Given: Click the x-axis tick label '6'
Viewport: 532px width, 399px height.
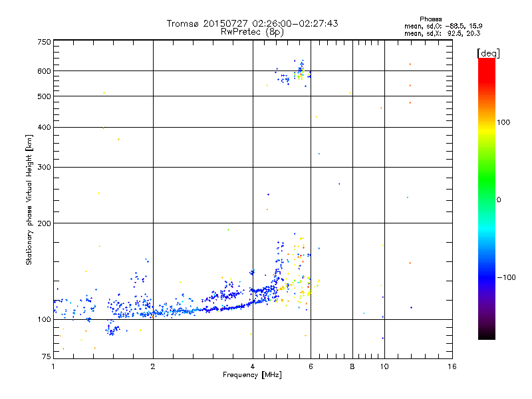Looking at the screenshot, I should 311,366.
